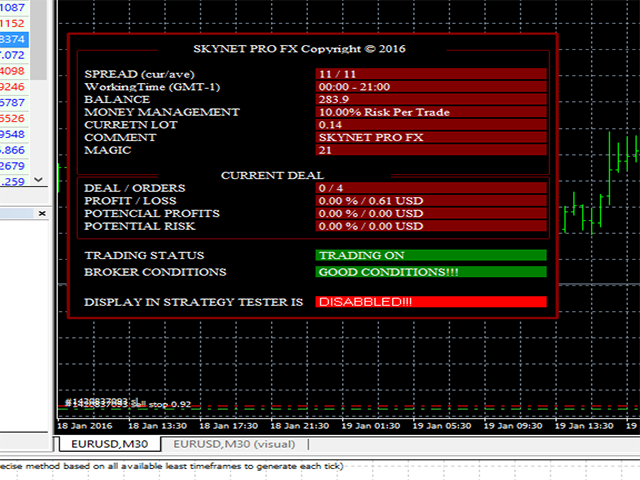Click the market watch vertical scrollbar thumb

pyautogui.click(x=39, y=40)
